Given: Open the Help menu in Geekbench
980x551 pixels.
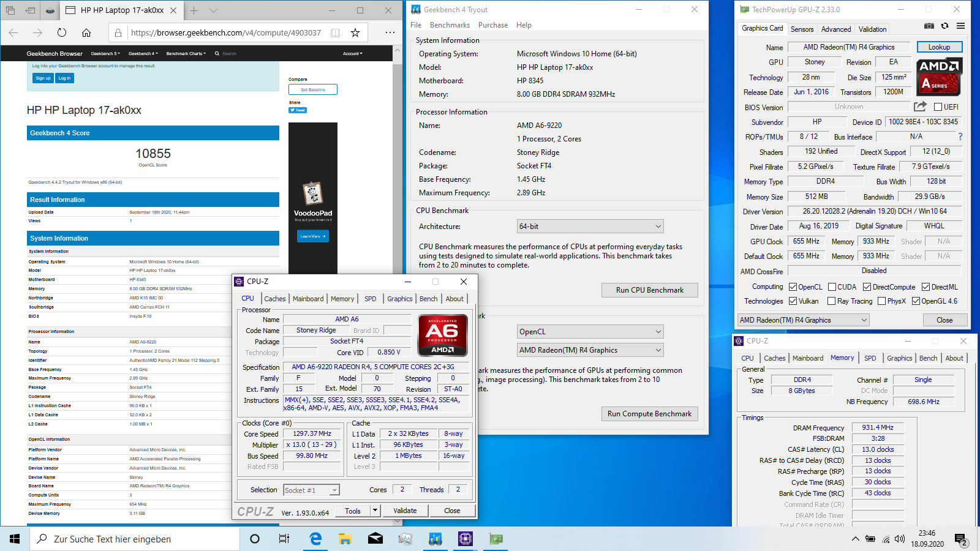Looking at the screenshot, I should (x=524, y=25).
